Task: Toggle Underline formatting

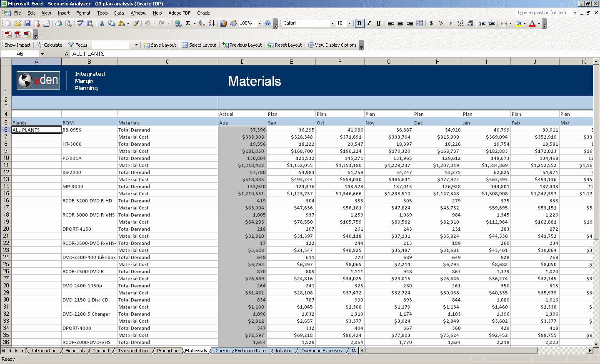Action: pyautogui.click(x=378, y=23)
